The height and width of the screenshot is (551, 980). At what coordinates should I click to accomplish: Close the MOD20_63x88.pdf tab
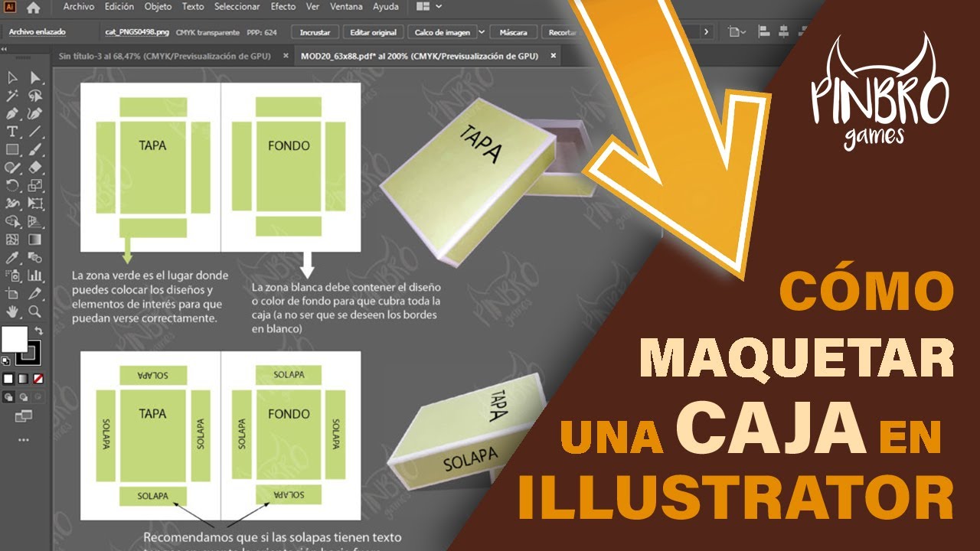pos(553,57)
